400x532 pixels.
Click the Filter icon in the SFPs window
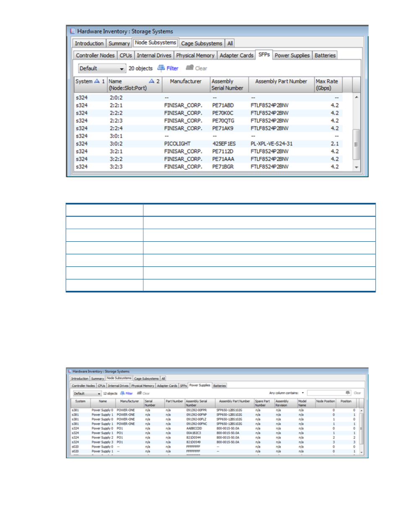click(x=161, y=68)
